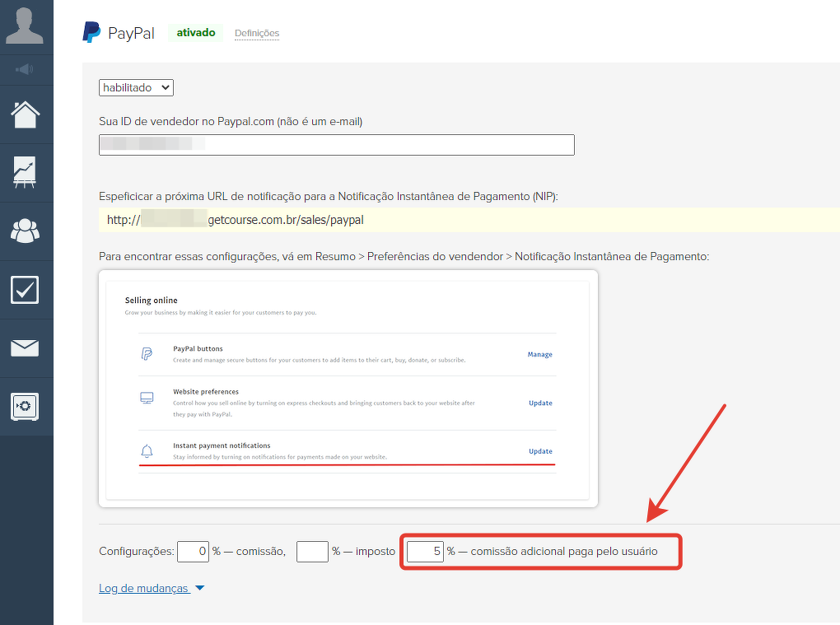Open the users group icon
The width and height of the screenshot is (840, 625).
click(x=26, y=231)
